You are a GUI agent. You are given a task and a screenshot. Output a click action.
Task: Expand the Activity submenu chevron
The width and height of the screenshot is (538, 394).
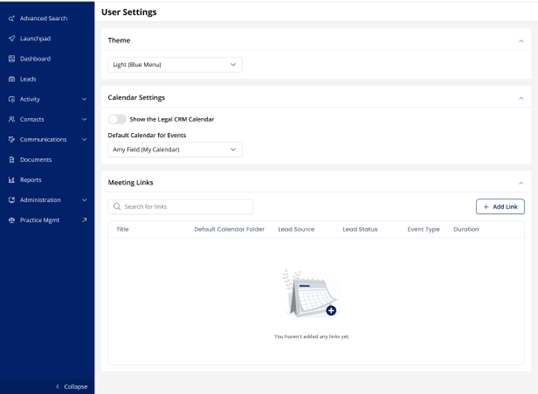[x=84, y=99]
